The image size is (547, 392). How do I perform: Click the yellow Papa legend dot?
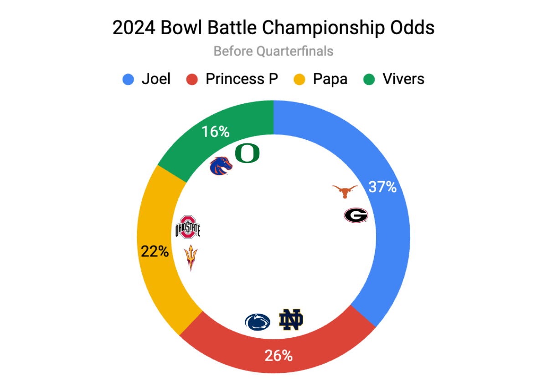(300, 80)
